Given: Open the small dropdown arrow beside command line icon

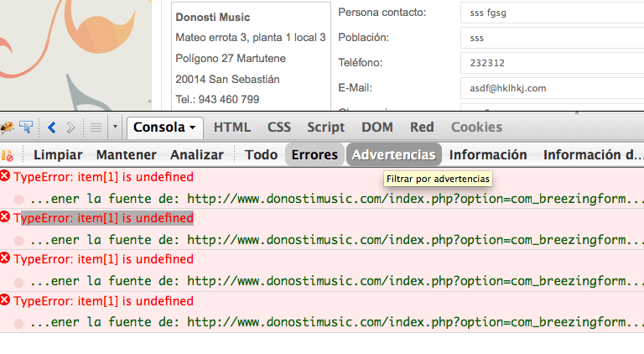Looking at the screenshot, I should click(x=115, y=127).
